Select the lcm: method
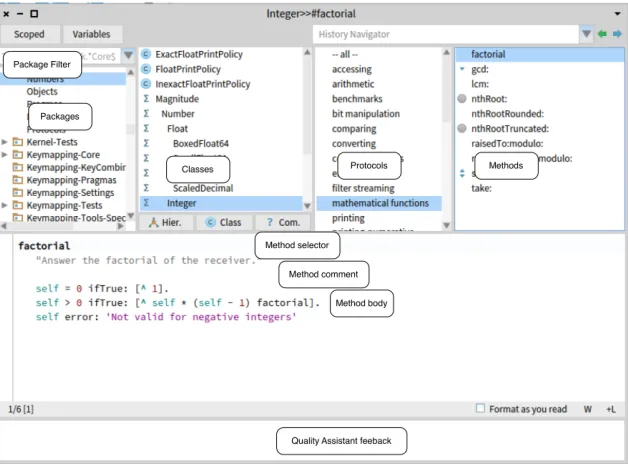Image resolution: width=628 pixels, height=464 pixels. click(x=480, y=84)
